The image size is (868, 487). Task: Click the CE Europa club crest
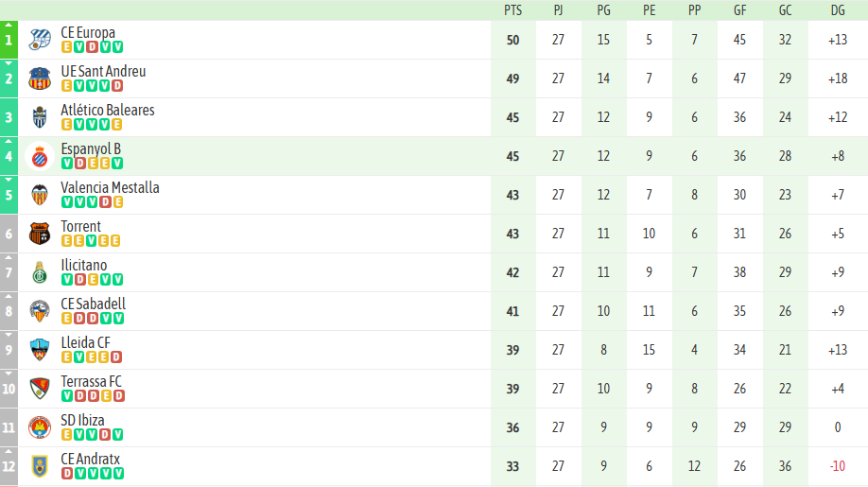tap(39, 40)
